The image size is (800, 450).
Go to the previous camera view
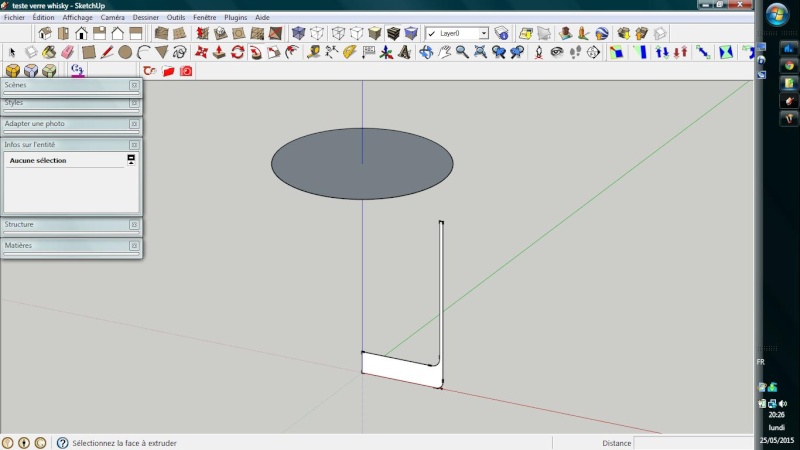coord(498,52)
